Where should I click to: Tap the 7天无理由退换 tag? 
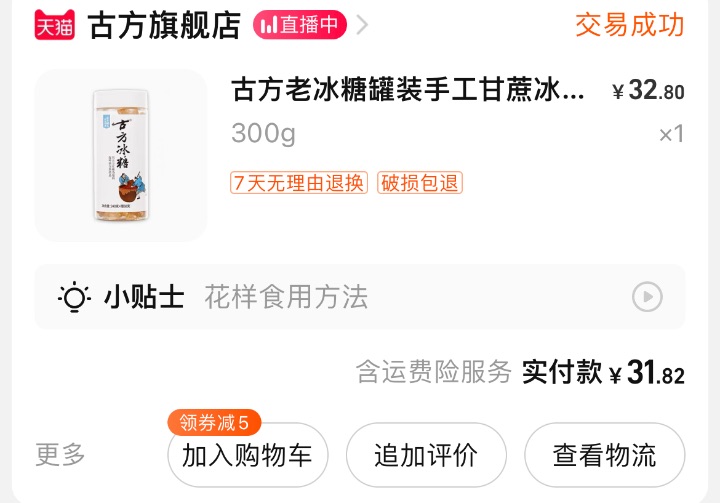(299, 183)
